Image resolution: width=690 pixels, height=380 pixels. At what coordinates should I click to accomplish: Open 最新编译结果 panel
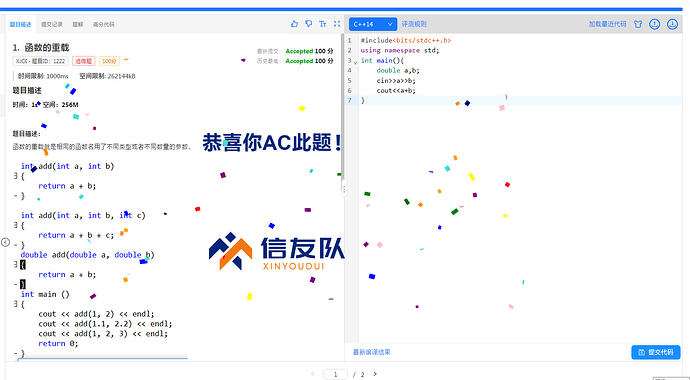[x=371, y=352]
